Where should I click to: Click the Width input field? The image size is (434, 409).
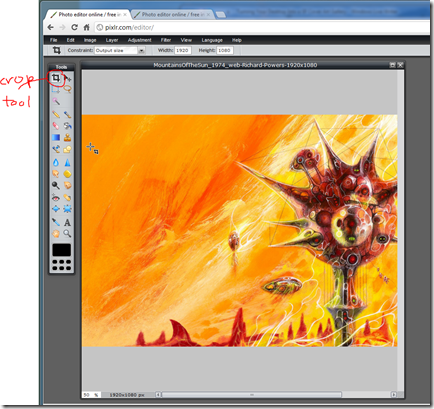[x=182, y=50]
